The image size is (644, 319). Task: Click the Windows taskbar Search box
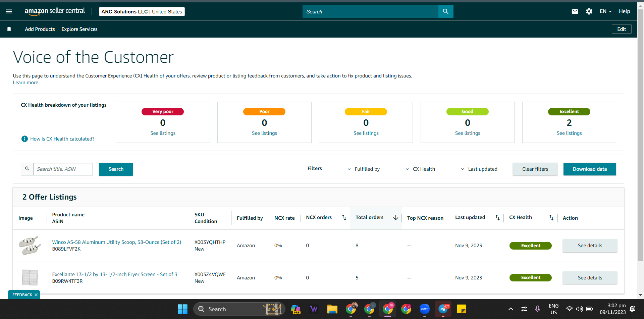coord(239,309)
